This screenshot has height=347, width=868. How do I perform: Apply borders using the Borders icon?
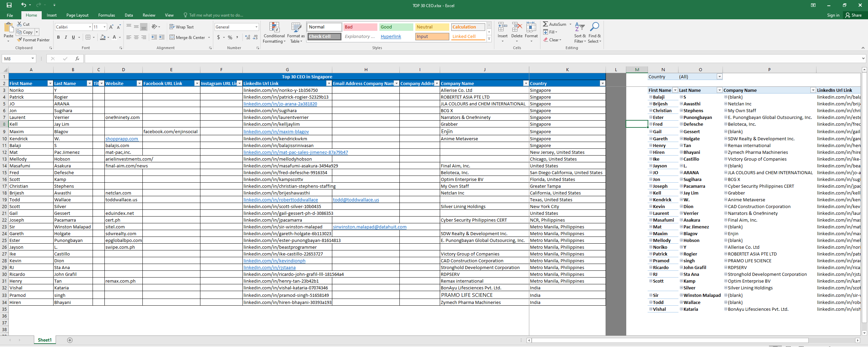(88, 37)
